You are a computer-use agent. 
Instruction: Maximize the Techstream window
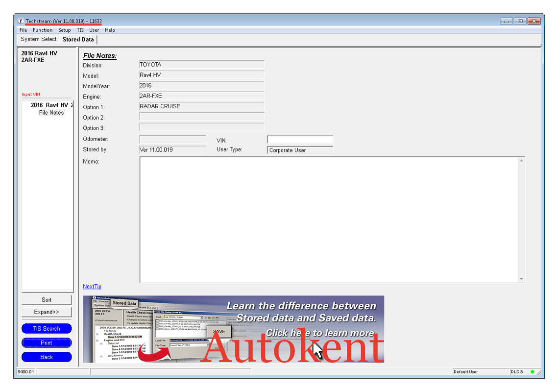coord(520,22)
